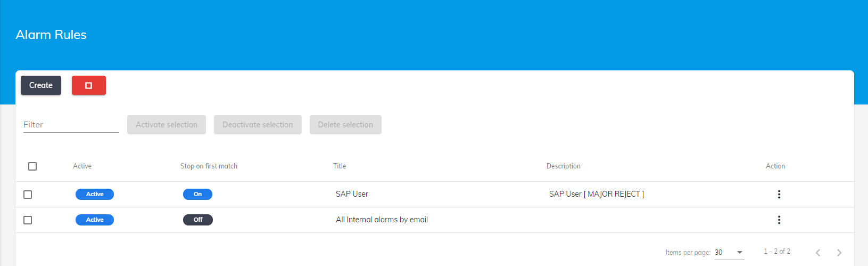868x266 pixels.
Task: Switch the Off badge on for All Internal alarms
Action: [197, 220]
